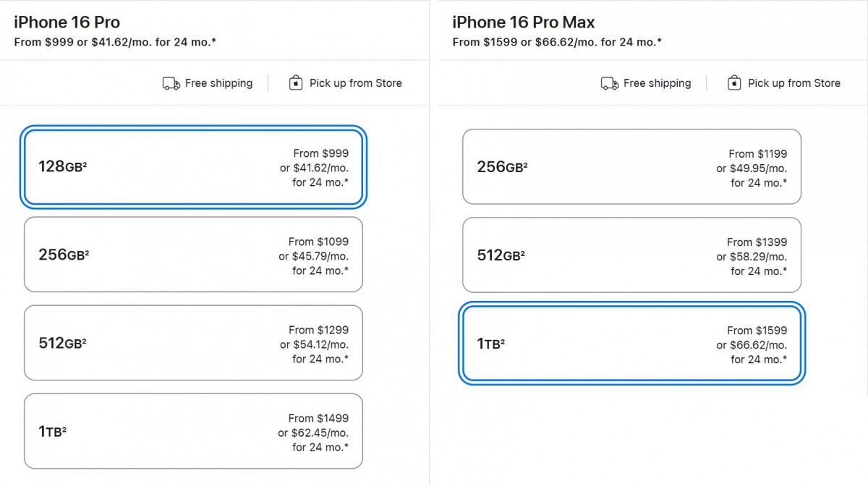
Task: Click Free shipping text under iPhone 16 Pro
Action: pos(218,83)
